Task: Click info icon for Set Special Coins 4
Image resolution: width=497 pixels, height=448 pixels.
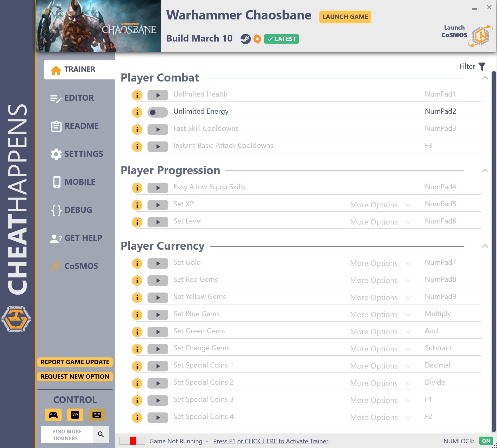Action: point(137,418)
